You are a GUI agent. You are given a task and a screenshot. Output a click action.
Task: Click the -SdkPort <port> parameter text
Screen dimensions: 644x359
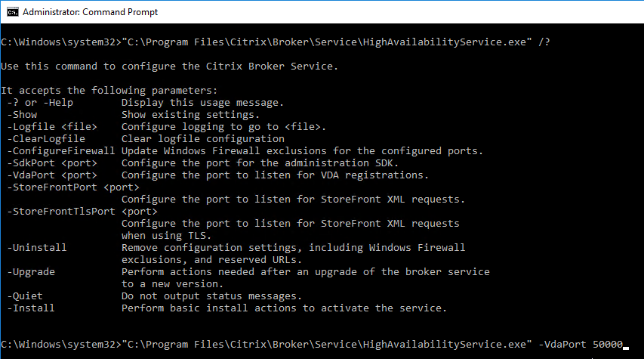tap(52, 162)
